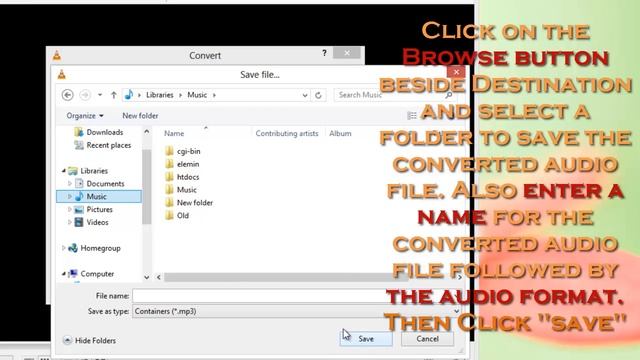Go up one folder level
This screenshot has height=360, width=640.
114,95
